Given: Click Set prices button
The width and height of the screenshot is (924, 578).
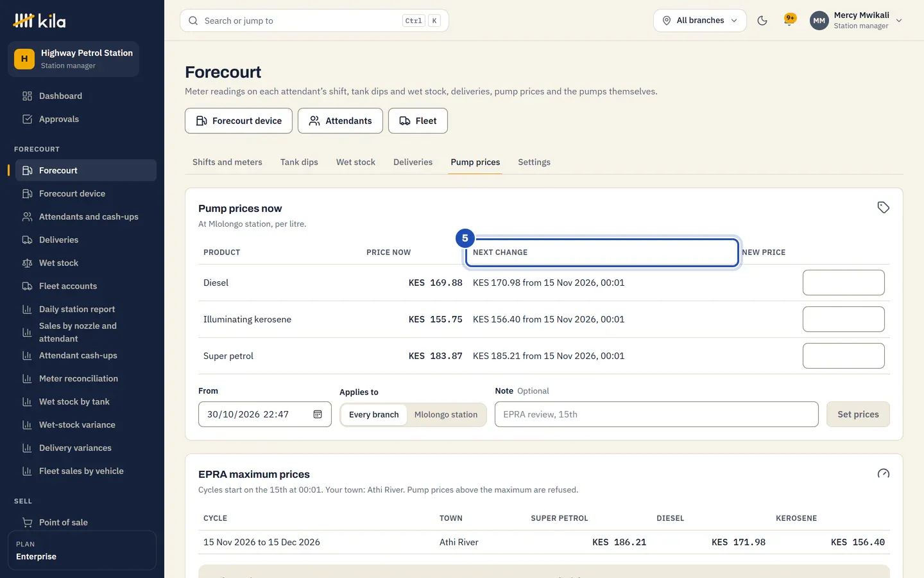Looking at the screenshot, I should 858,414.
